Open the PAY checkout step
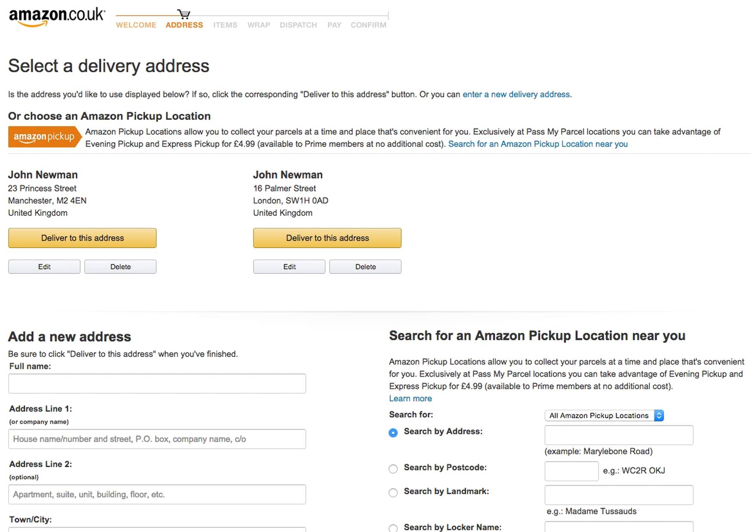Viewport: 756px width, 532px height. pyautogui.click(x=334, y=25)
